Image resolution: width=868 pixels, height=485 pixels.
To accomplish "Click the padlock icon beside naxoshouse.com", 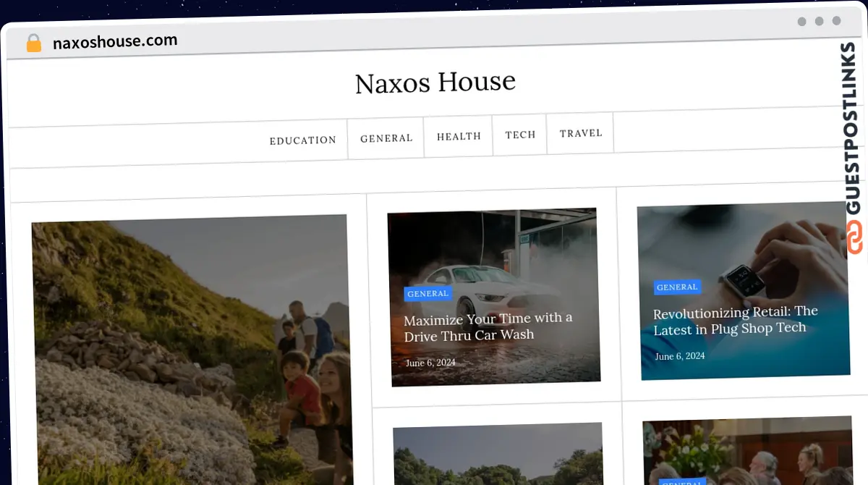I will pos(34,43).
